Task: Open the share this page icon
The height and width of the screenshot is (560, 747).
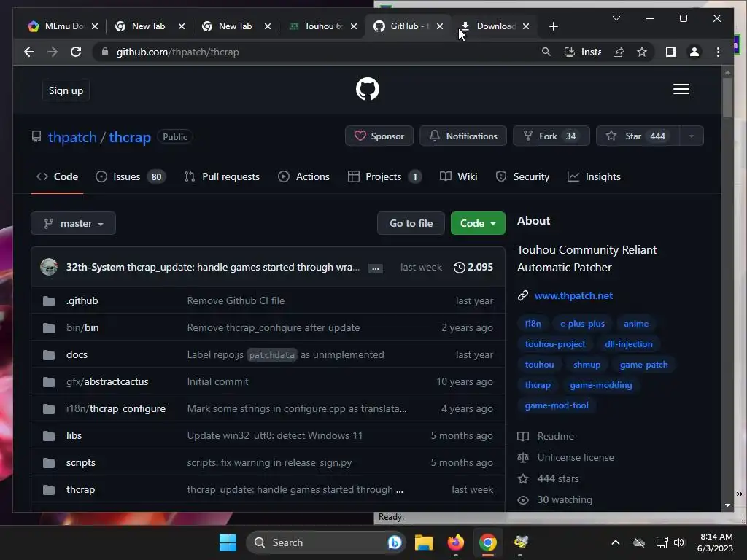Action: pyautogui.click(x=619, y=52)
